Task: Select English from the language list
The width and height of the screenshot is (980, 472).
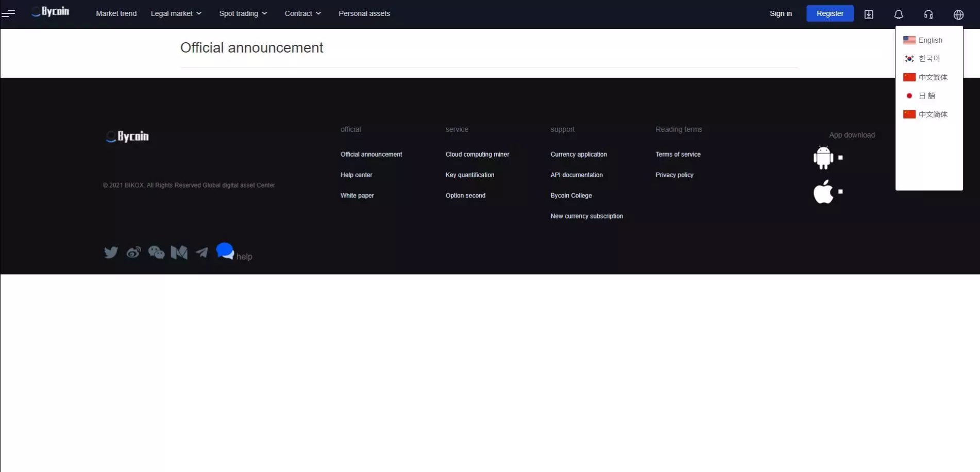Action: click(x=930, y=40)
